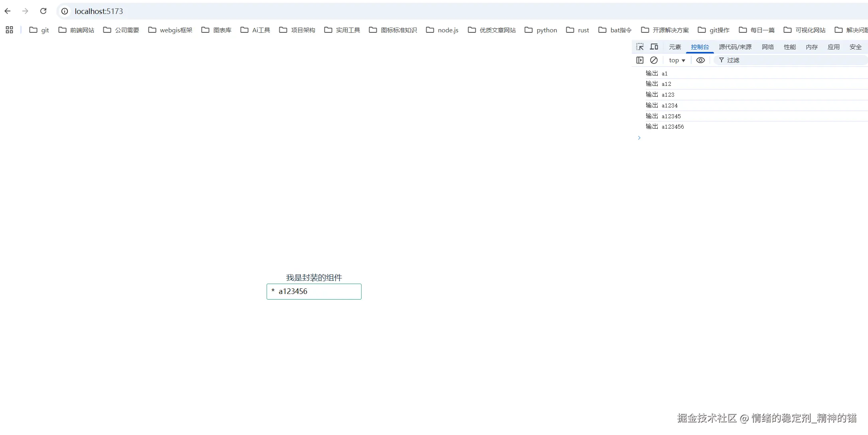Open the webgis框架 bookmark folder
This screenshot has height=435, width=868.
tap(170, 30)
